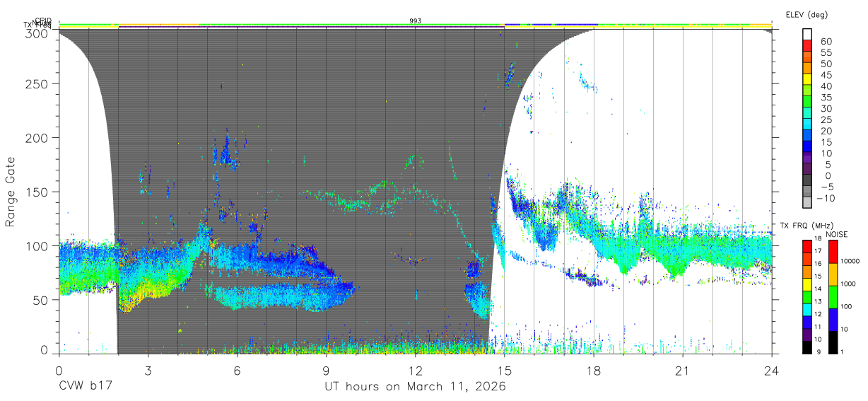This screenshot has height=401, width=868.
Task: Click the '10000' label on the NOISE scale
Action: [851, 262]
